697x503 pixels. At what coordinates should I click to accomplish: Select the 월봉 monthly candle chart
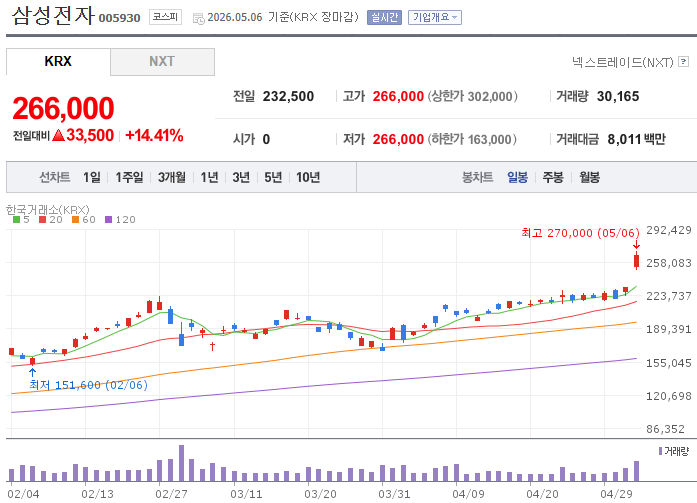tap(589, 177)
